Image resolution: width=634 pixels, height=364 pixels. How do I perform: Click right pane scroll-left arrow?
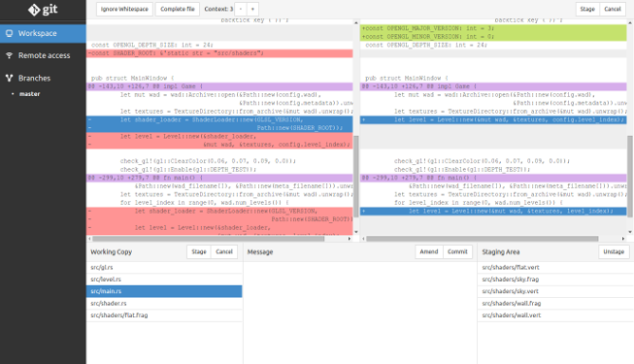(363, 239)
